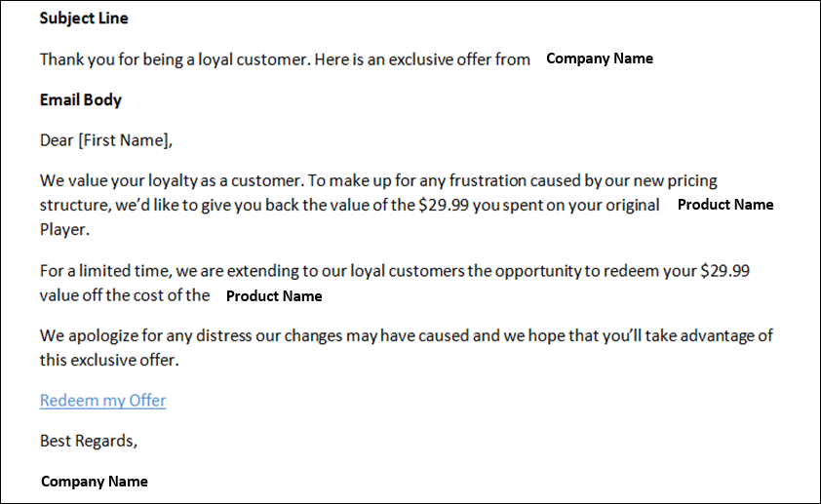821x504 pixels.
Task: Click Product Name placeholder after 'cost of the'
Action: tap(273, 296)
